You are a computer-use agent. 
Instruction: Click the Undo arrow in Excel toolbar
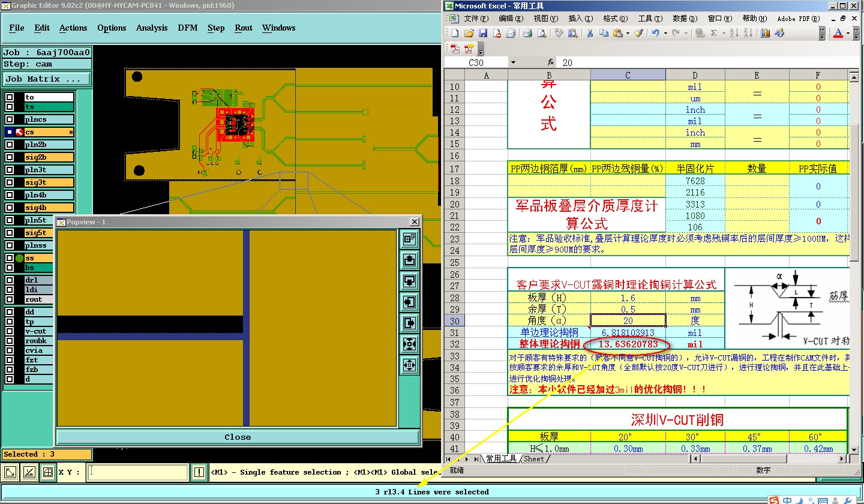656,34
